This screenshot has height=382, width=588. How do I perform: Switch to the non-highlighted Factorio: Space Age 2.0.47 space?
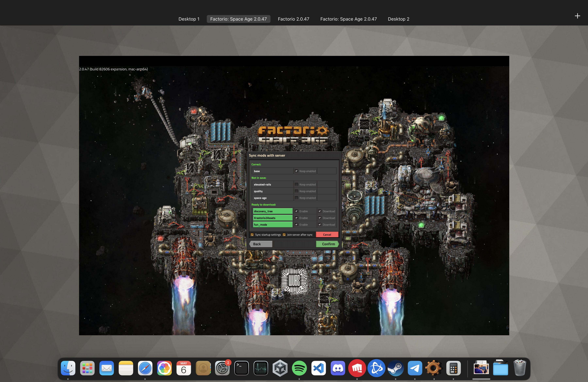coord(348,19)
